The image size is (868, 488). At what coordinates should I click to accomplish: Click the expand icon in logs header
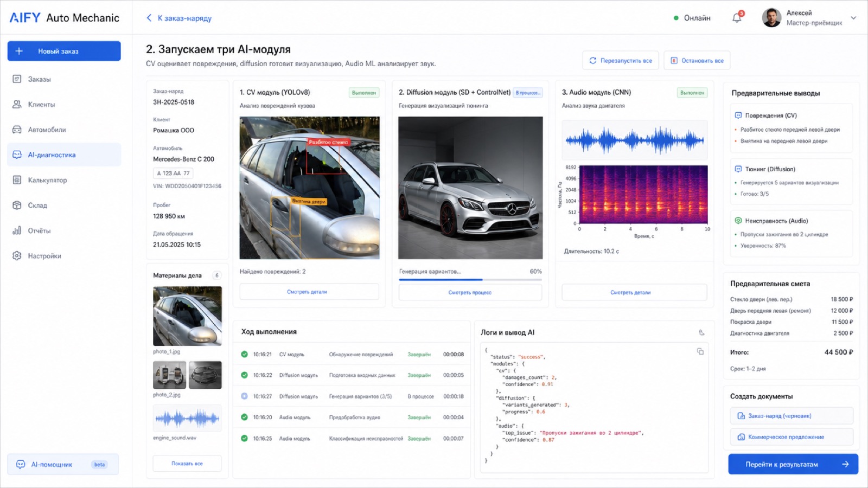701,332
